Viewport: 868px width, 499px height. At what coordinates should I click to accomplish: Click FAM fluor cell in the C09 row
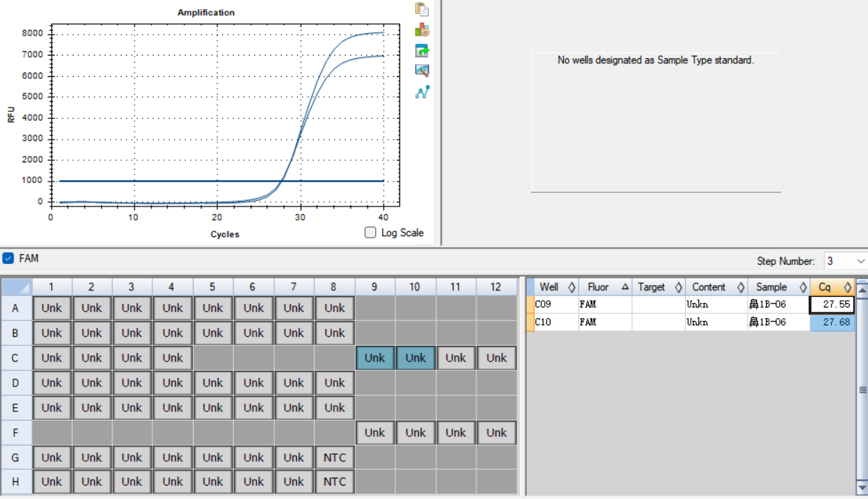pos(605,305)
